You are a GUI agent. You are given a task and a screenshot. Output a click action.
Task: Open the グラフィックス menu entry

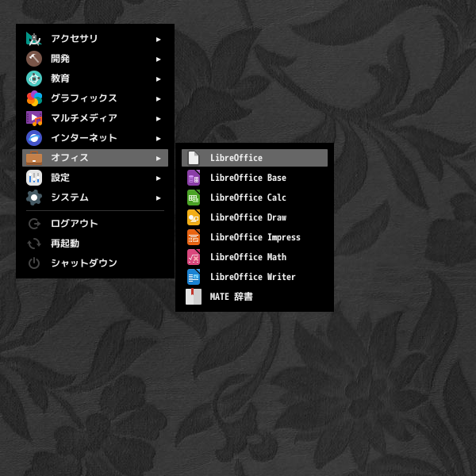pyautogui.click(x=95, y=98)
